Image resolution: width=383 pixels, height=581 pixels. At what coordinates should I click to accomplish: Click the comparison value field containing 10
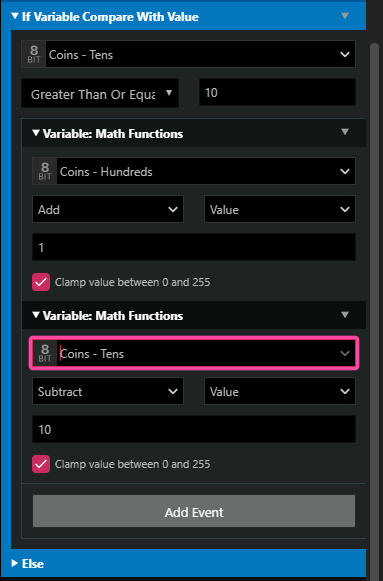[277, 92]
